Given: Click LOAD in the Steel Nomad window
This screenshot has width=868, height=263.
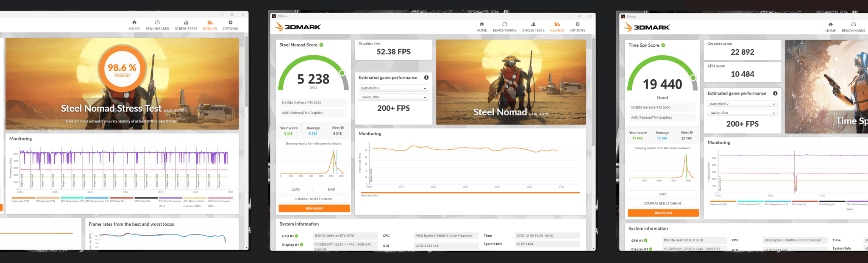Looking at the screenshot, I should tap(295, 190).
